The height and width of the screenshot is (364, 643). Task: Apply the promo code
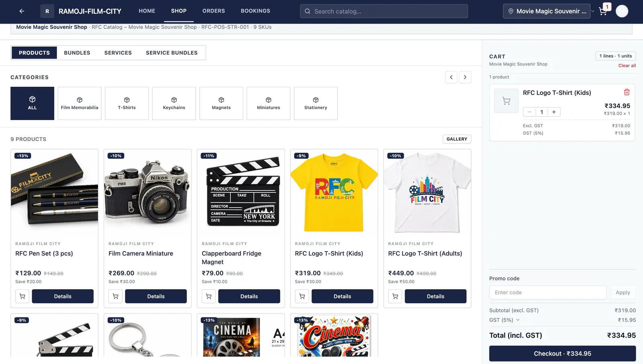coord(623,292)
